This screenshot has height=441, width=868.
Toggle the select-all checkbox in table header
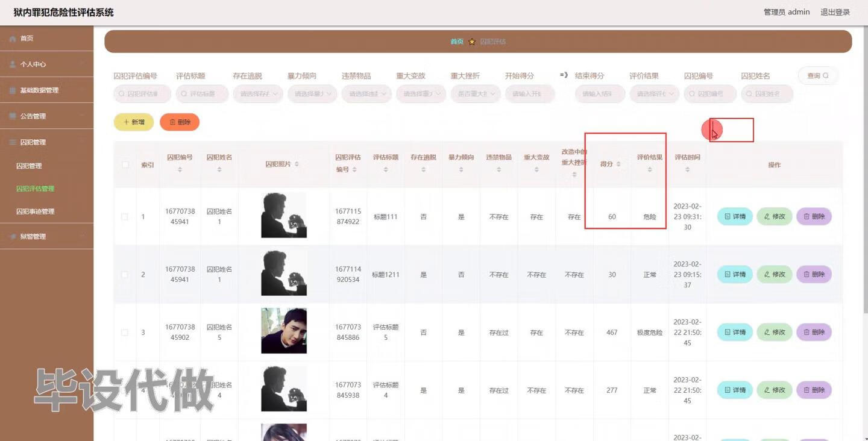(x=125, y=164)
